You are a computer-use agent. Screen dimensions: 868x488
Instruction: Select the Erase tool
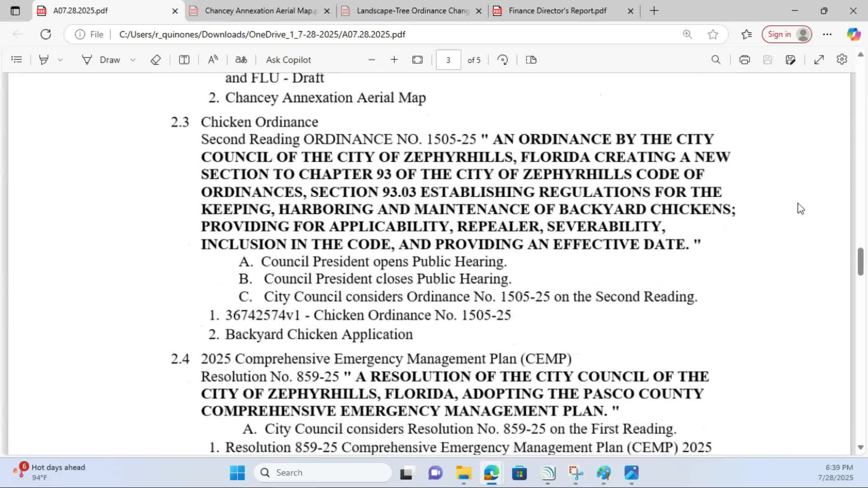pos(156,60)
